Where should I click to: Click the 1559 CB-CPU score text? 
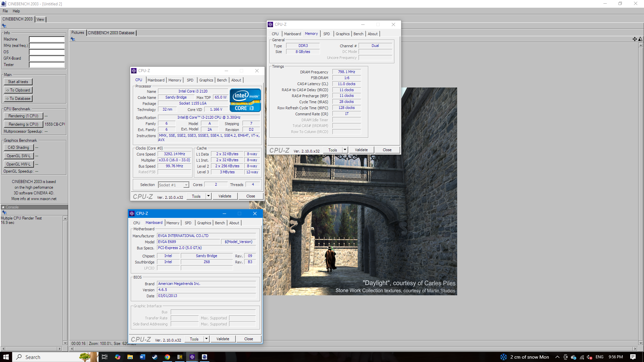[55, 124]
